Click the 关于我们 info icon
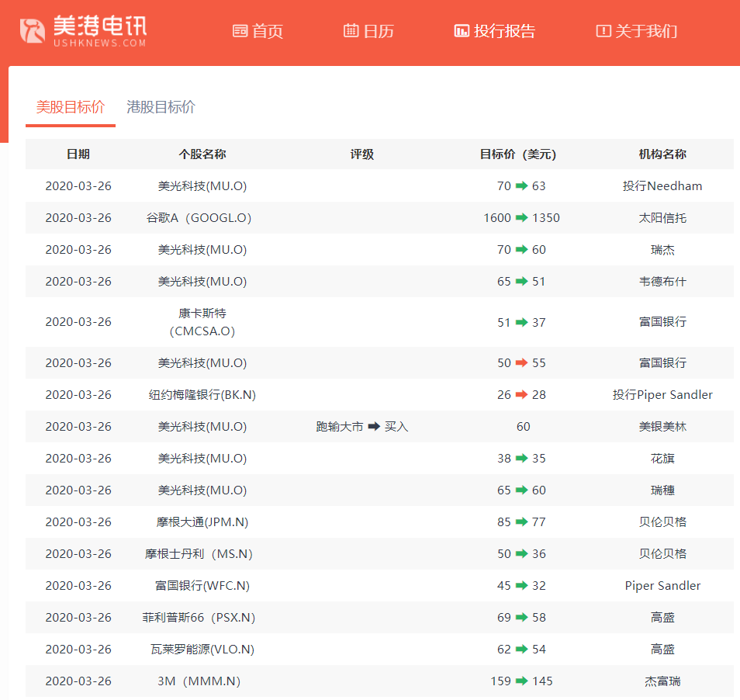Screen dimensions: 740x700 [603, 31]
